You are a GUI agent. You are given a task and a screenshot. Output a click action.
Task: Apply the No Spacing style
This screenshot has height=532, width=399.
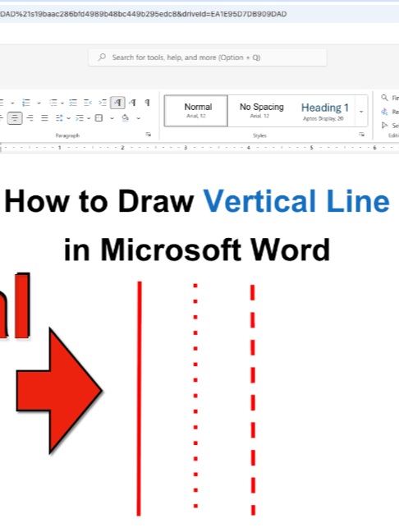tap(262, 111)
